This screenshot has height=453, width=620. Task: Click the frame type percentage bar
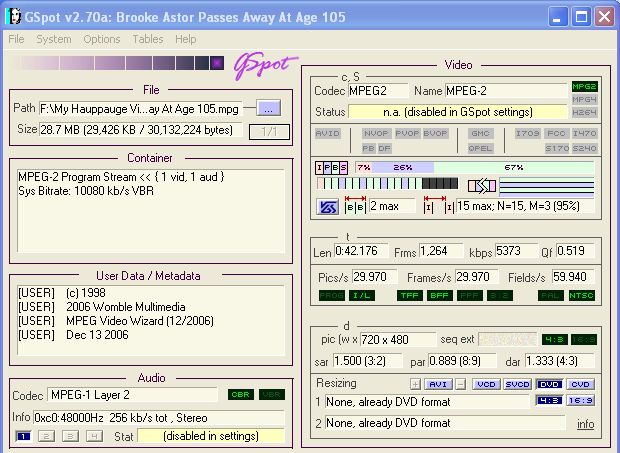coord(474,168)
